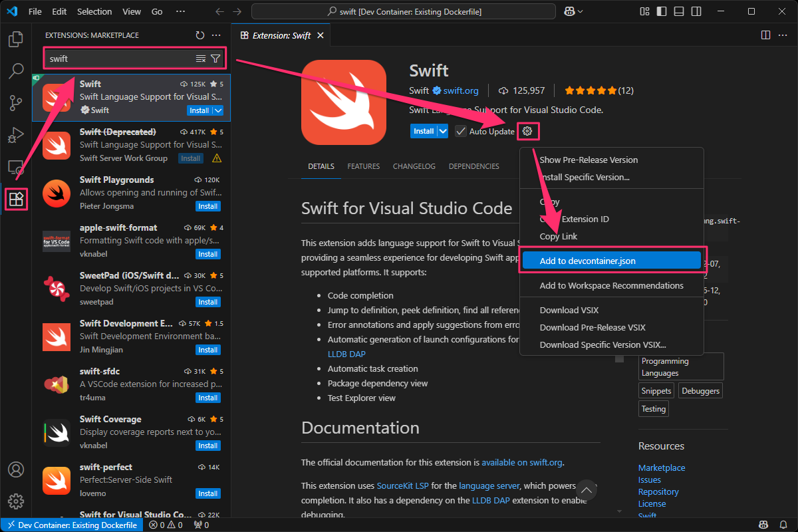Click the Dev Container remote indicator

(72, 525)
